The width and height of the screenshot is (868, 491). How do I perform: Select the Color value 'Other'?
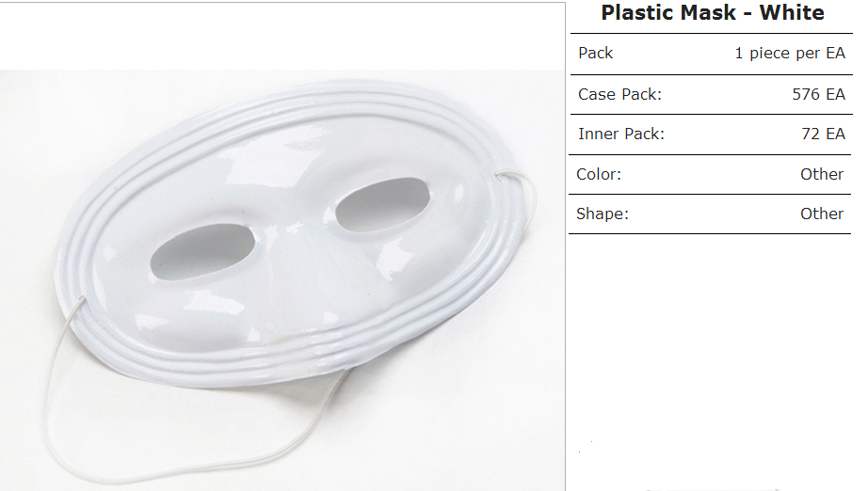[x=822, y=174]
